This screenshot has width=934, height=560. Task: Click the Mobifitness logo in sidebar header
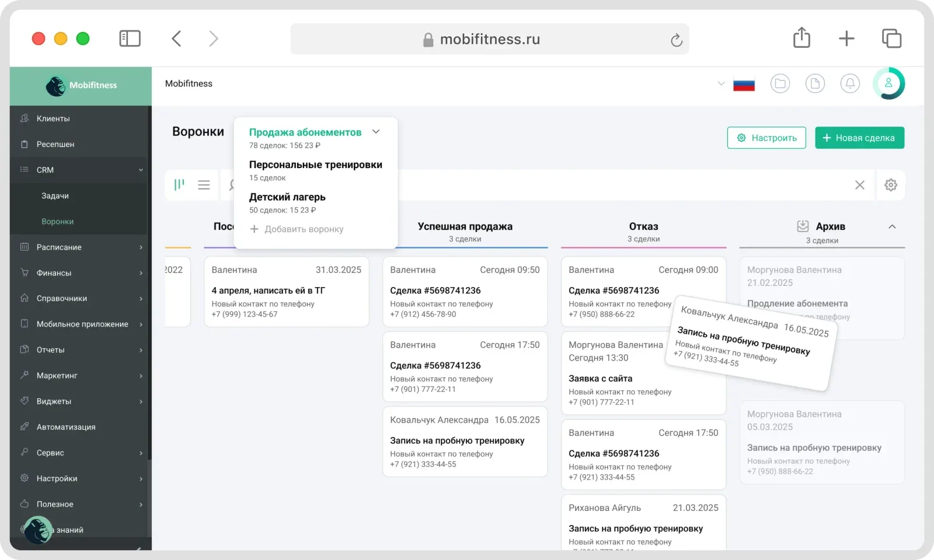point(81,85)
